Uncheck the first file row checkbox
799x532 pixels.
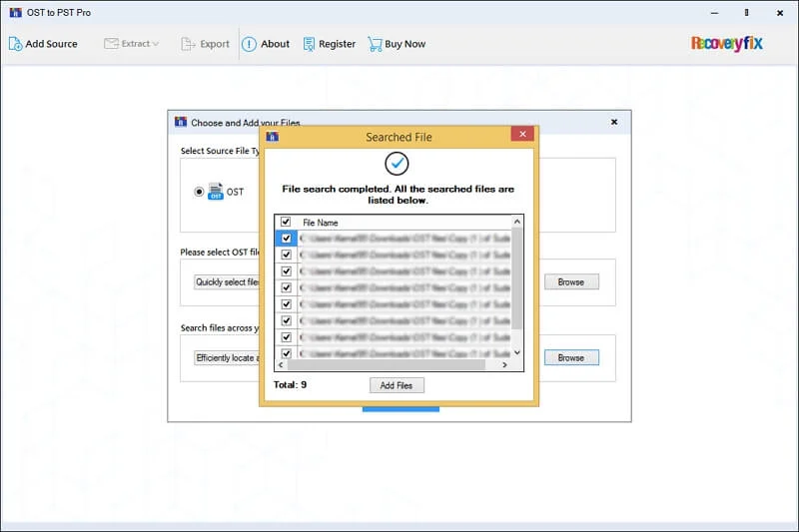(x=287, y=239)
